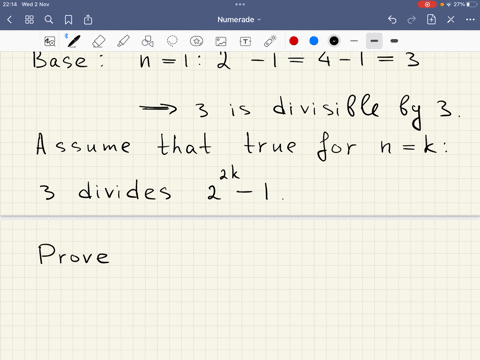Select the thinnest stroke width
This screenshot has width=480, height=360.
pyautogui.click(x=354, y=41)
